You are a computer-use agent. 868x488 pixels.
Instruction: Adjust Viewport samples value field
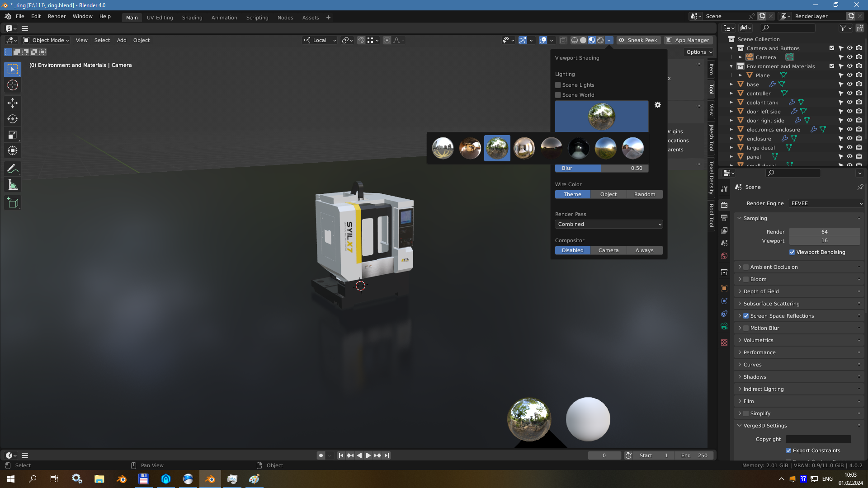pos(825,241)
